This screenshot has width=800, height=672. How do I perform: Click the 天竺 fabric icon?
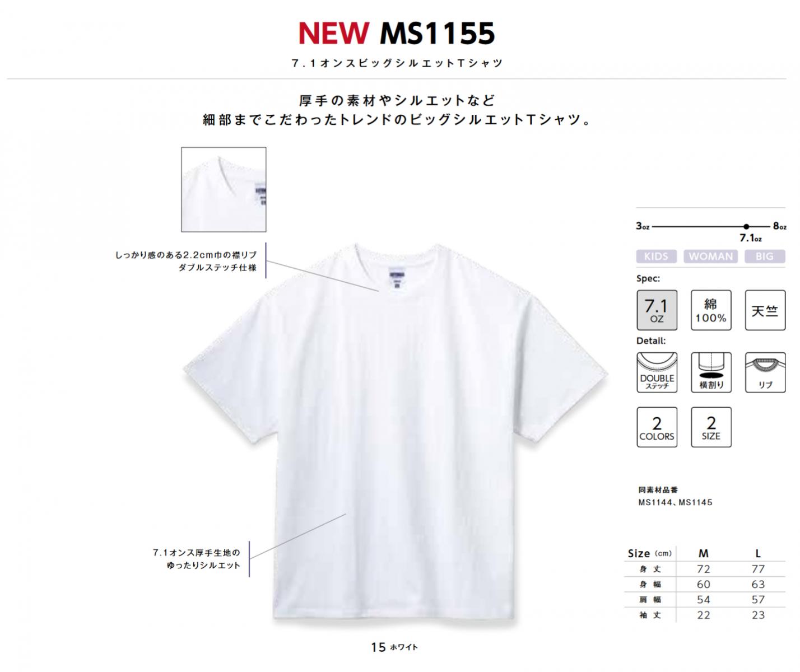coord(765,310)
